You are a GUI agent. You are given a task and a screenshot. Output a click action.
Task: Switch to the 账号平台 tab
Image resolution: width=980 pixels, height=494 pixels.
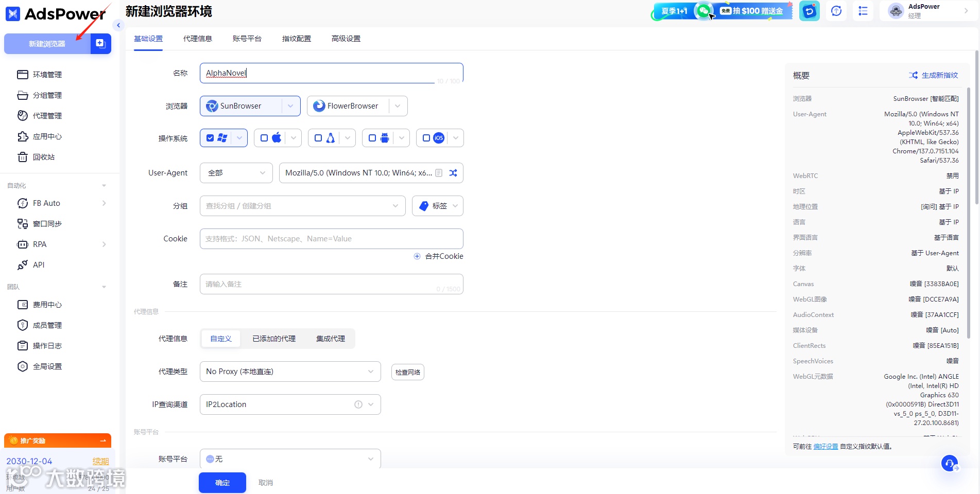click(x=247, y=39)
